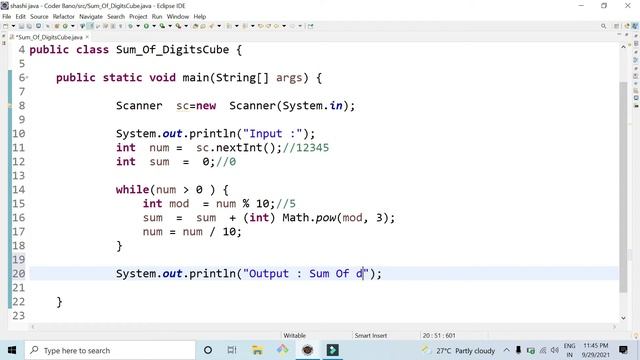Click the Math.pow call on line 16
Viewport: 640px width, 360px height.
click(x=339, y=218)
